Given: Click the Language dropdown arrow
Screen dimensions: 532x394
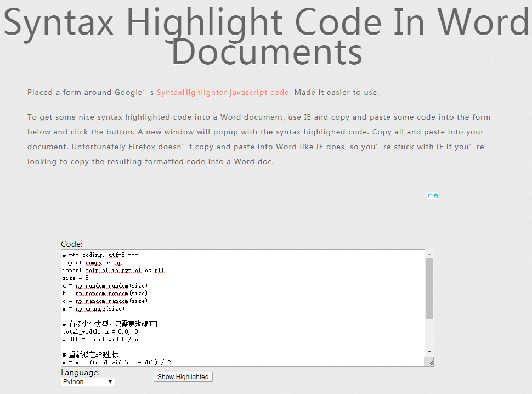Looking at the screenshot, I should coord(110,381).
